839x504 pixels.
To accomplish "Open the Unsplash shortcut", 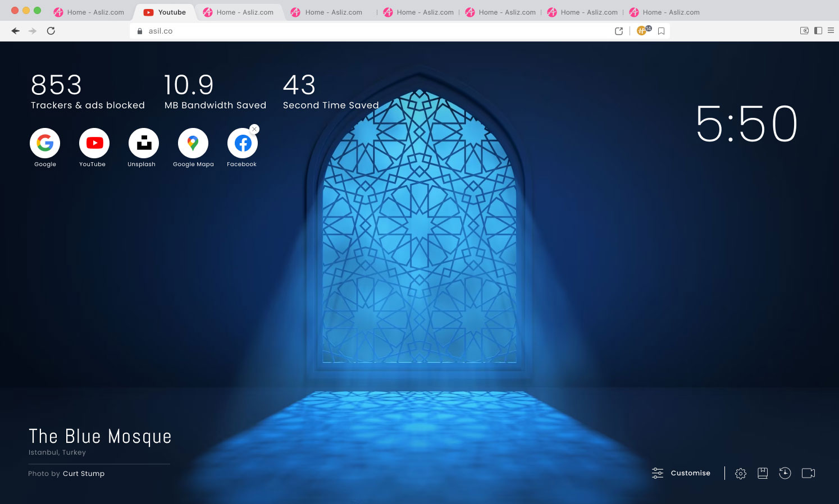I will [144, 143].
